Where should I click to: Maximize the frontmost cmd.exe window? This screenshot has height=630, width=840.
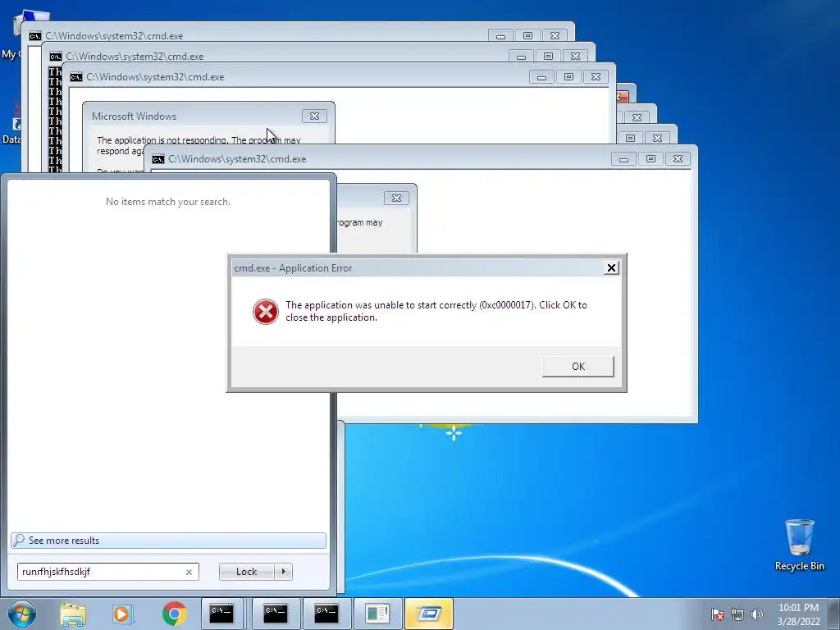coord(651,159)
